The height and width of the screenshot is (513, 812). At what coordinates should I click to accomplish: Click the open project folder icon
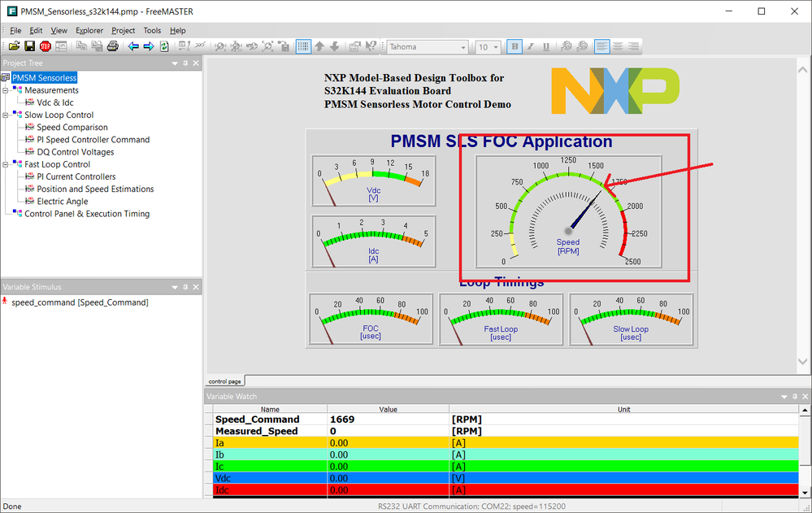pos(14,46)
